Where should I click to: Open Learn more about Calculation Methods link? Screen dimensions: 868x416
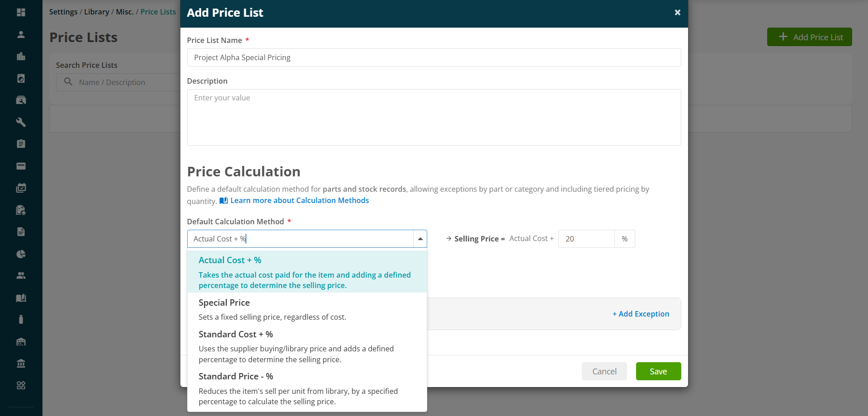[x=299, y=200]
